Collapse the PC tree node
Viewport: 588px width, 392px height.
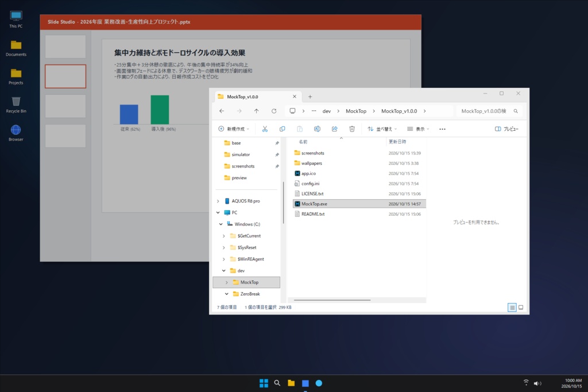pyautogui.click(x=218, y=212)
